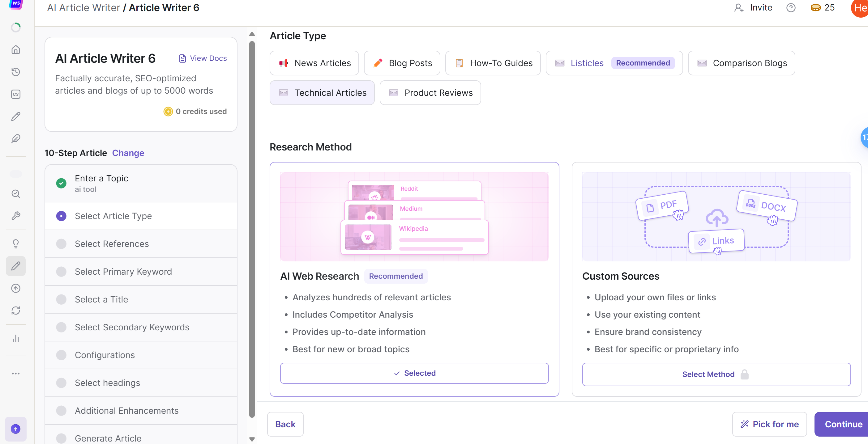Viewport: 868px width, 444px height.
Task: Open the History clock icon
Action: tap(16, 72)
